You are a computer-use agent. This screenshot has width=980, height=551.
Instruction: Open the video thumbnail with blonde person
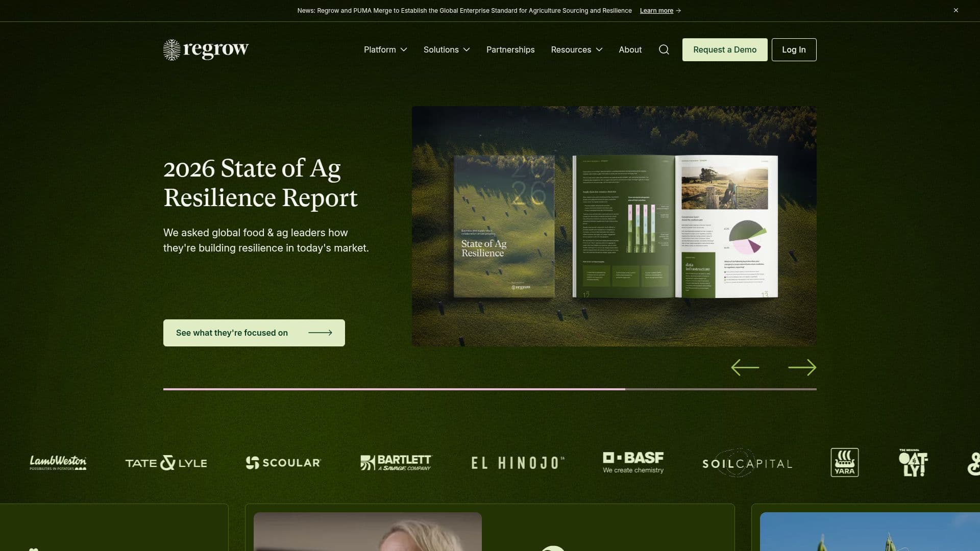tap(367, 532)
